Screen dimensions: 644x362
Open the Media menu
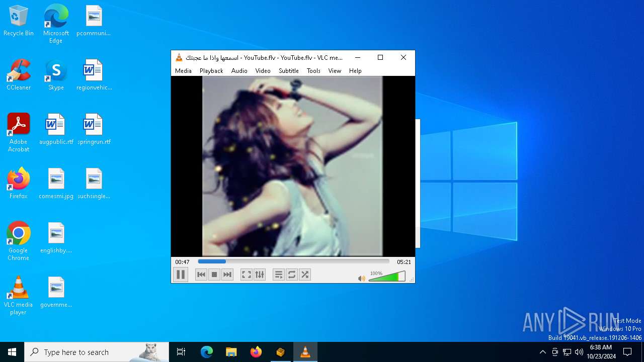click(183, 71)
